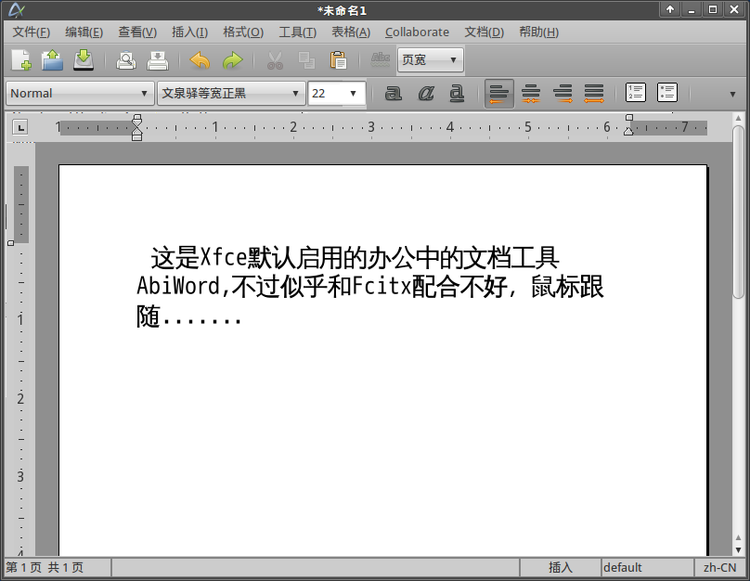This screenshot has width=750, height=581.
Task: Click the left indent marker on the ruler
Action: (x=137, y=136)
